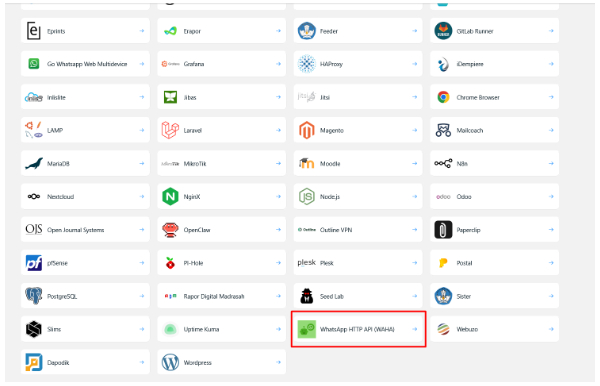
Task: Click the MariaDB seal icon
Action: [34, 163]
